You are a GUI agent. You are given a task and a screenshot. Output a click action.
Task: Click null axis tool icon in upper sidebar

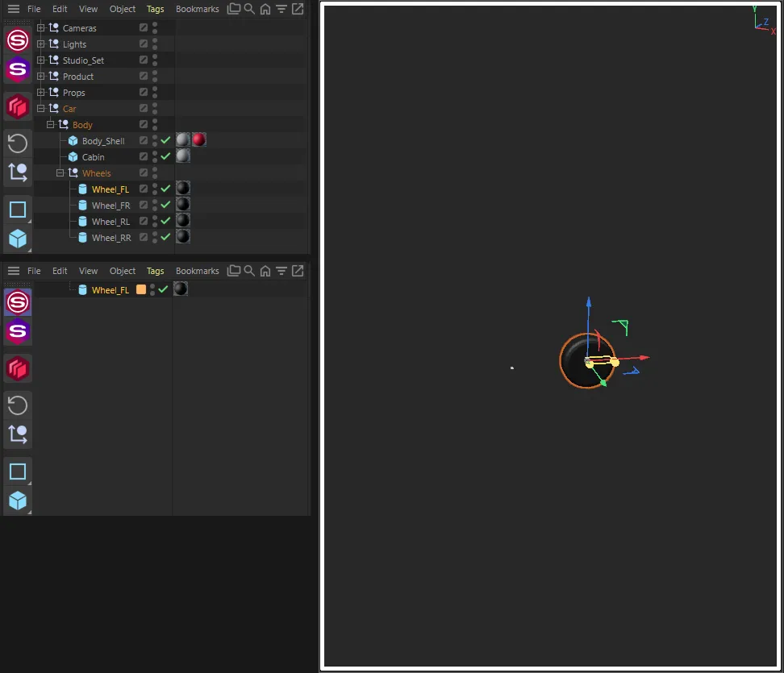coord(18,172)
